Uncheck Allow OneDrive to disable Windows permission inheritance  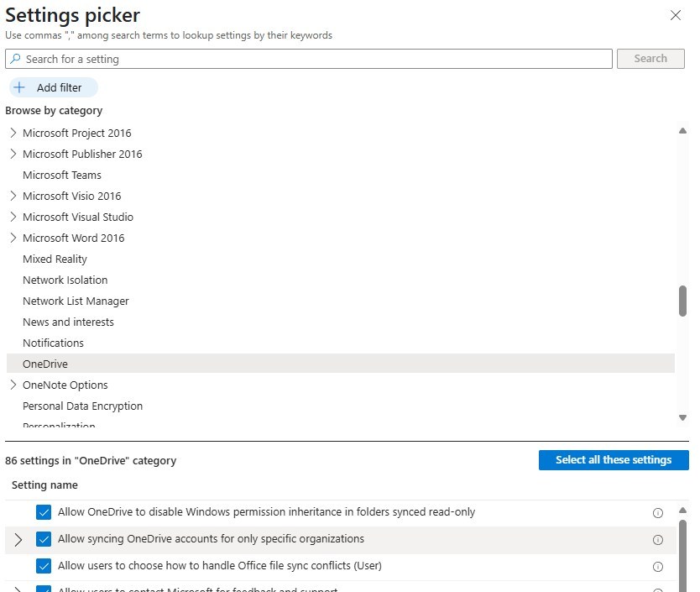click(x=44, y=512)
